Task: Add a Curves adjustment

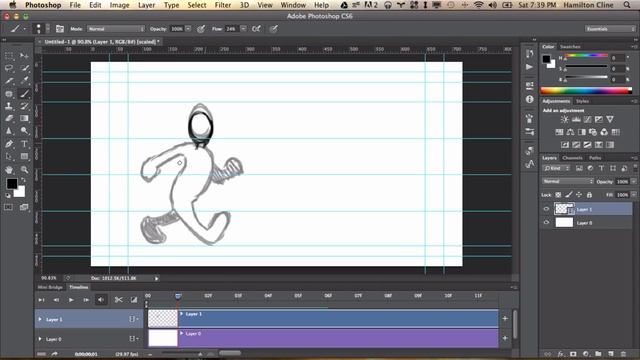Action: click(587, 120)
